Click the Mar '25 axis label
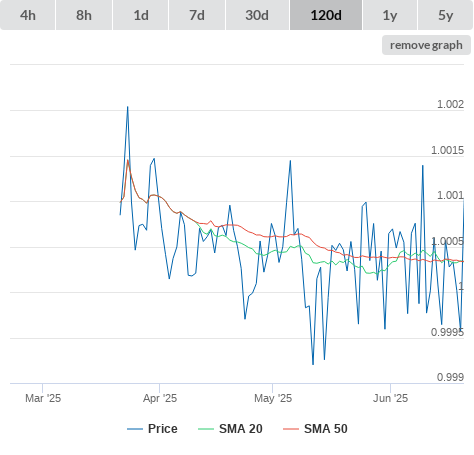The height and width of the screenshot is (455, 474). pyautogui.click(x=43, y=398)
